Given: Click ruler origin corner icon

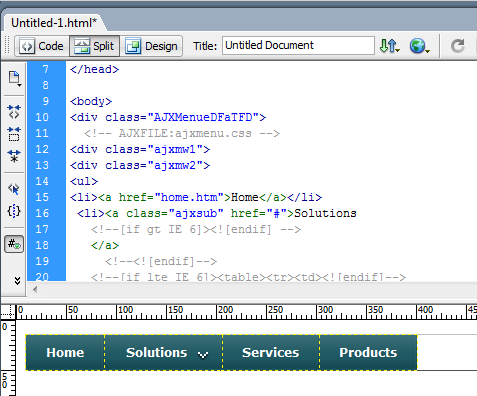Looking at the screenshot, I should click(x=8, y=312).
